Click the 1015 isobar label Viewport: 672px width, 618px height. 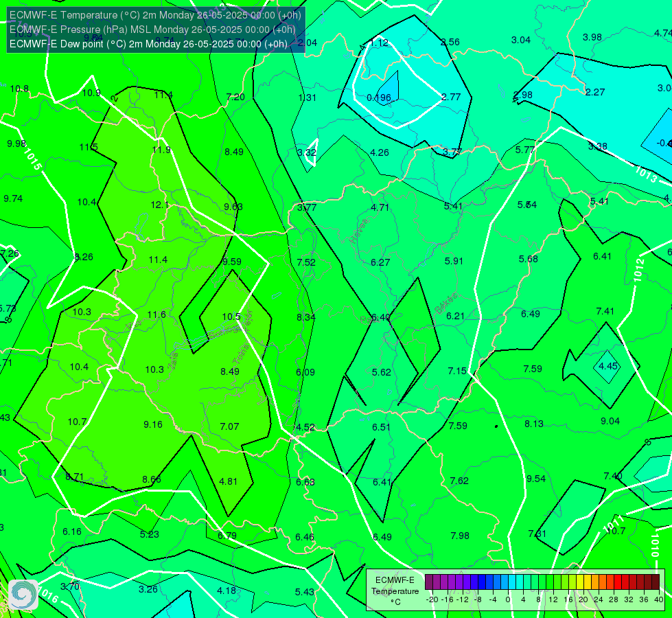point(32,159)
